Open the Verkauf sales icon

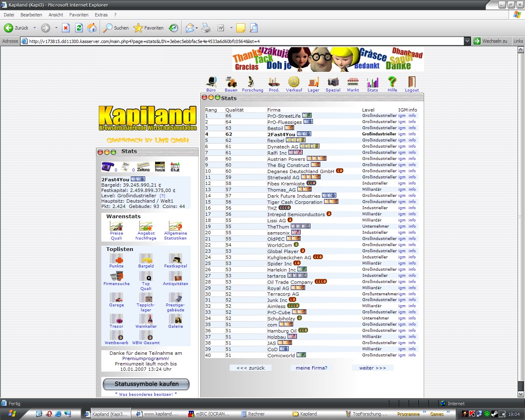pos(294,82)
